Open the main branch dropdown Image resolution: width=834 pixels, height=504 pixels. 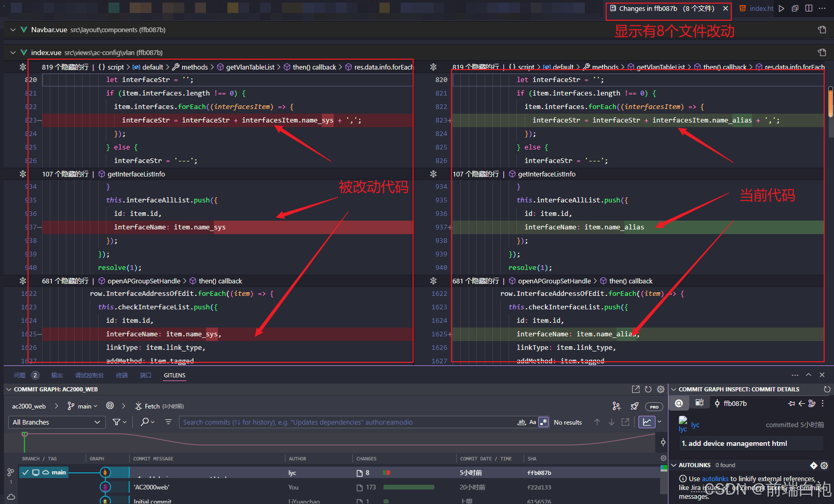coord(83,406)
